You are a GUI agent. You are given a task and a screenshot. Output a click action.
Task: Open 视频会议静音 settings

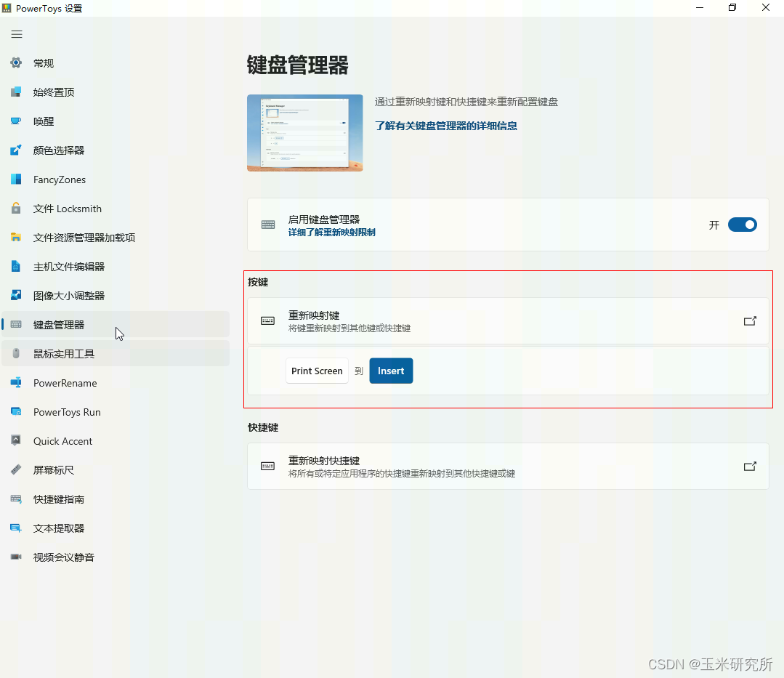pyautogui.click(x=116, y=557)
